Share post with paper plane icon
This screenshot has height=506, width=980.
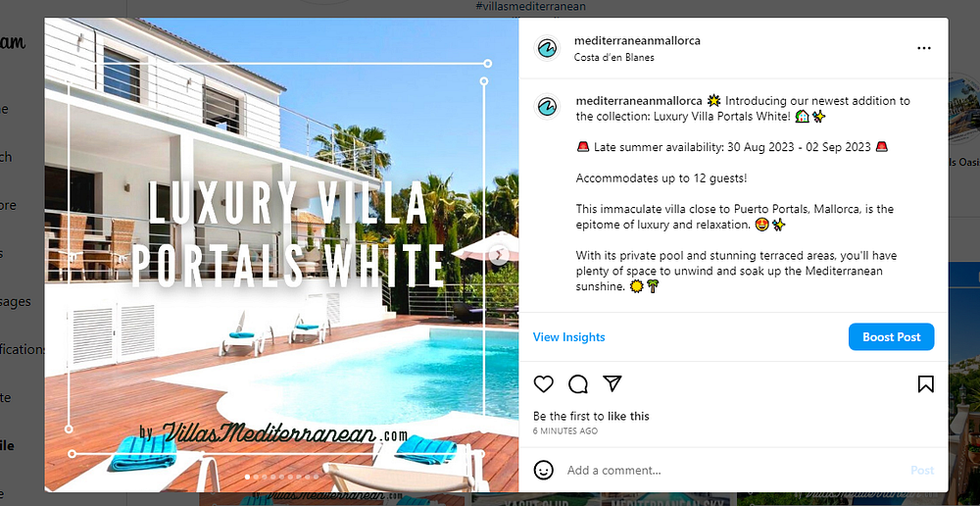click(612, 383)
